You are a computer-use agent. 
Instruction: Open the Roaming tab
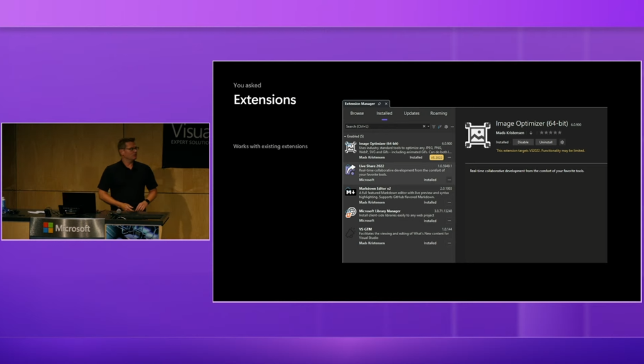point(438,113)
